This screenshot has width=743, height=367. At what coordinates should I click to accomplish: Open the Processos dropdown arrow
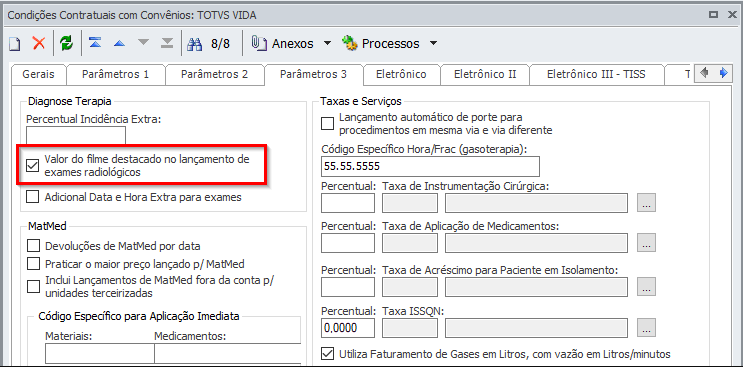433,44
